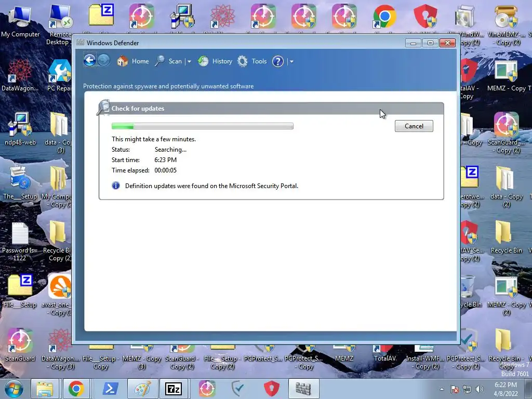Open the Home page in Windows Defender

(132, 61)
